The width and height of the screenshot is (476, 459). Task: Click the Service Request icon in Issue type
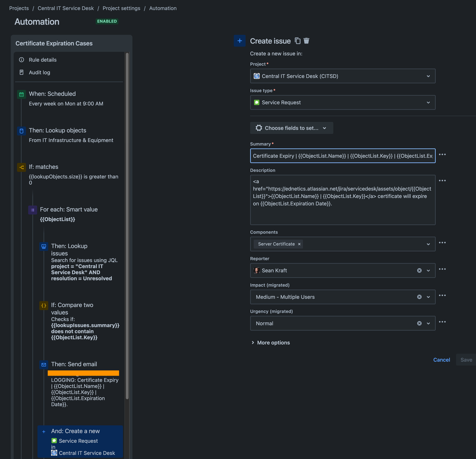(256, 102)
